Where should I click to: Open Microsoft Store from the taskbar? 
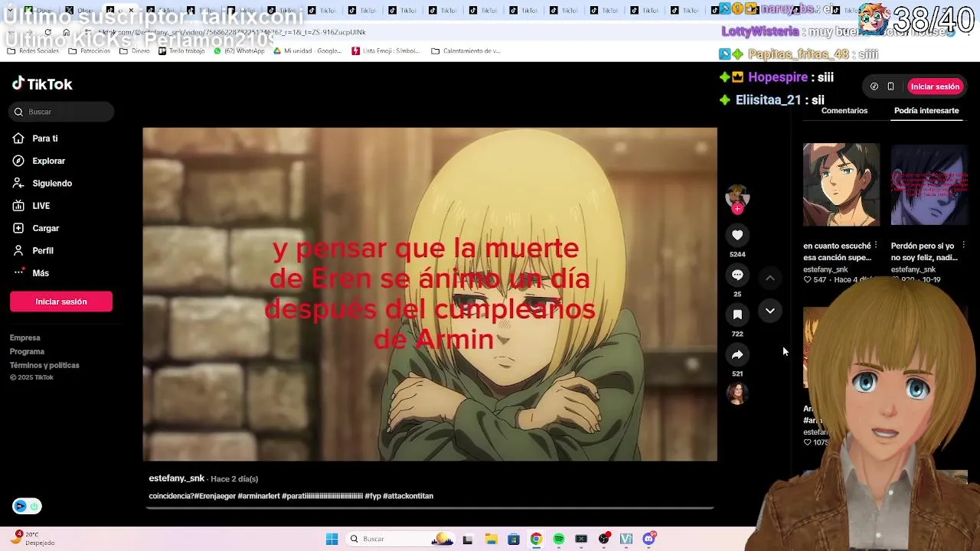[514, 539]
